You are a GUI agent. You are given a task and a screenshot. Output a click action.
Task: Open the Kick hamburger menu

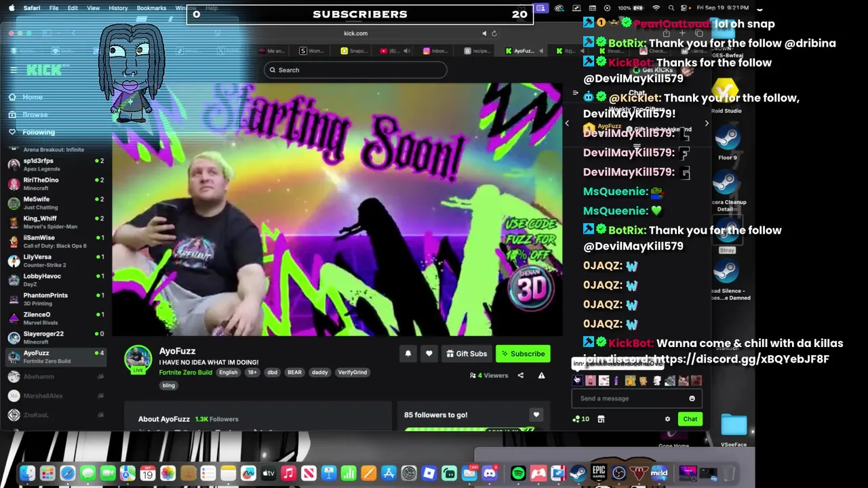[x=13, y=70]
